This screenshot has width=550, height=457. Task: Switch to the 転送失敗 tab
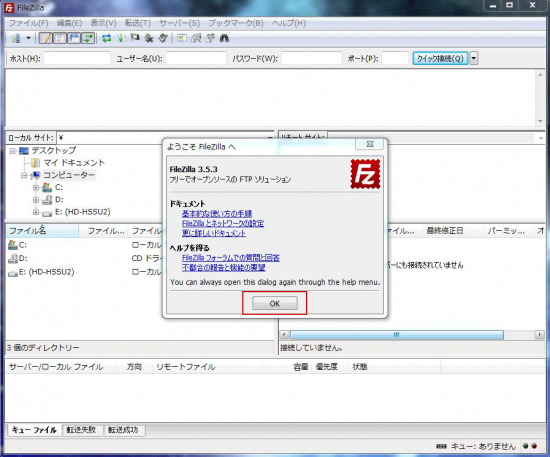coord(82,430)
